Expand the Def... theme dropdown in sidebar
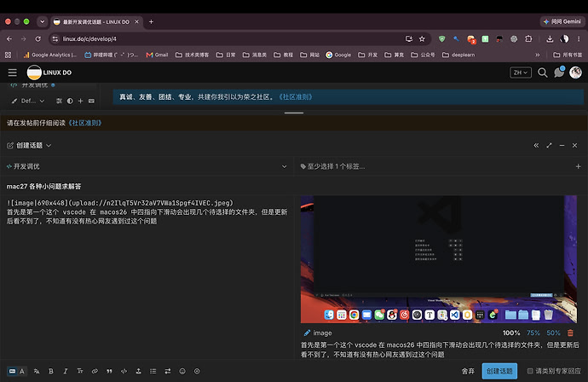588x382 pixels. tap(28, 101)
